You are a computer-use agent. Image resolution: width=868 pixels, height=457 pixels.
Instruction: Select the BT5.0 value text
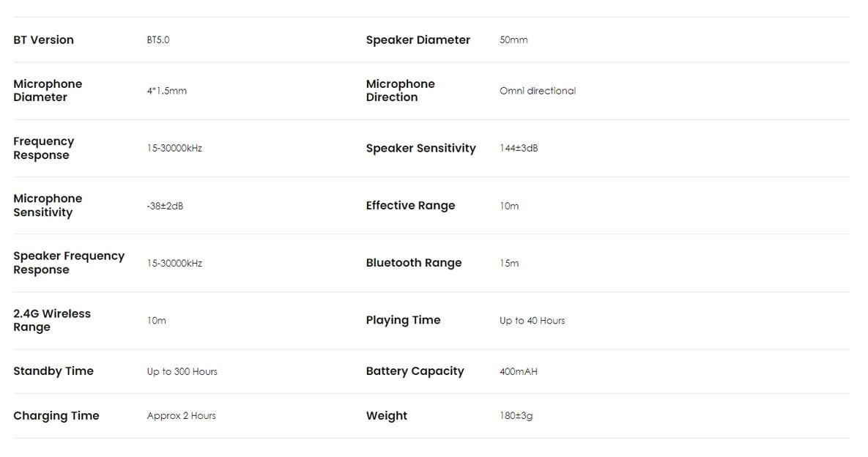click(x=158, y=40)
